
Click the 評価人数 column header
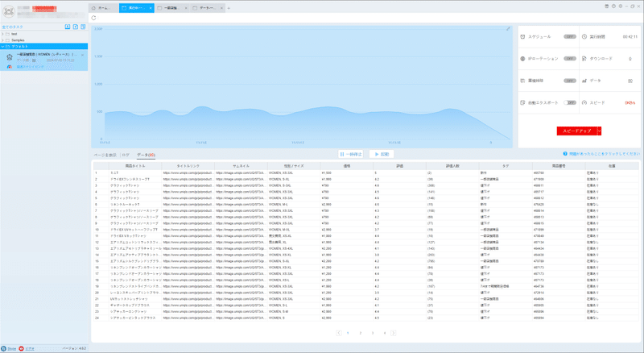(452, 166)
